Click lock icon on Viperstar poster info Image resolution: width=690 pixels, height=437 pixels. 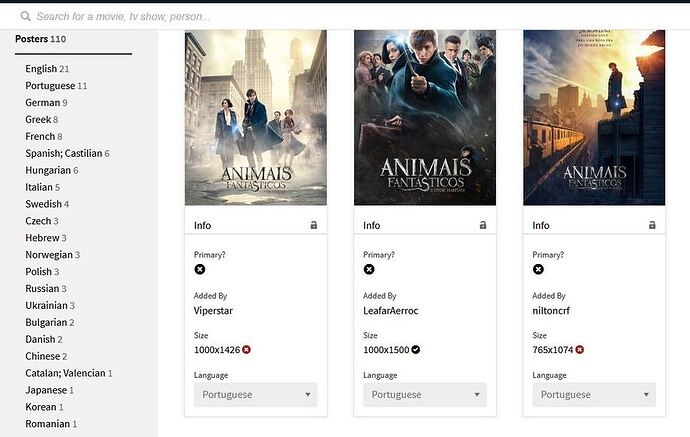pyautogui.click(x=314, y=225)
